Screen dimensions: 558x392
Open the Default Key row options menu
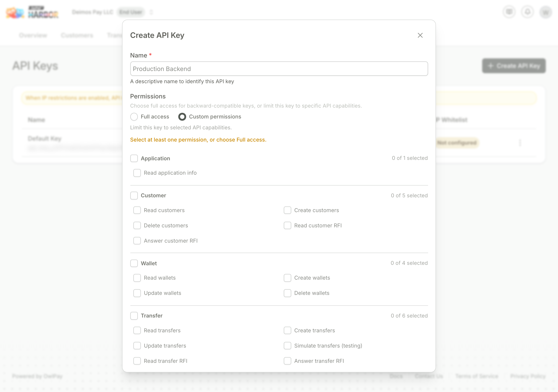click(520, 143)
